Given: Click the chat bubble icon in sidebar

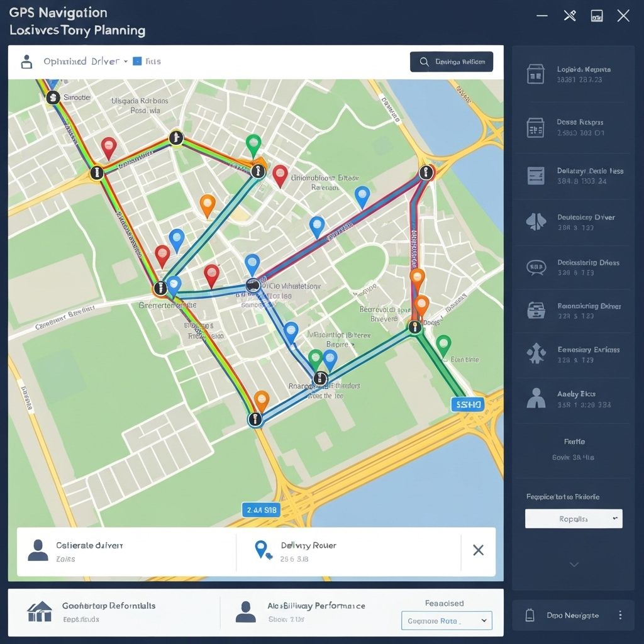Looking at the screenshot, I should click(x=535, y=268).
